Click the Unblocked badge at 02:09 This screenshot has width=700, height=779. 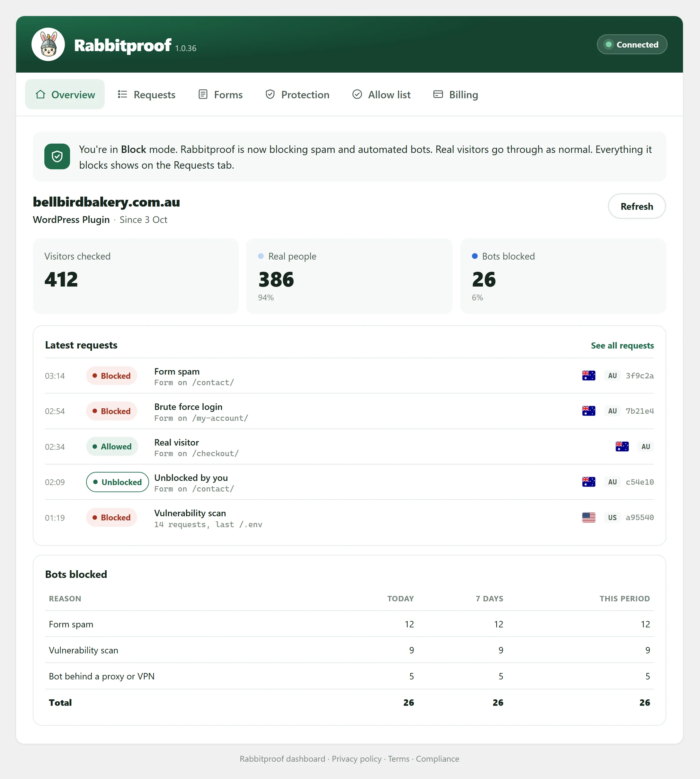pos(117,482)
